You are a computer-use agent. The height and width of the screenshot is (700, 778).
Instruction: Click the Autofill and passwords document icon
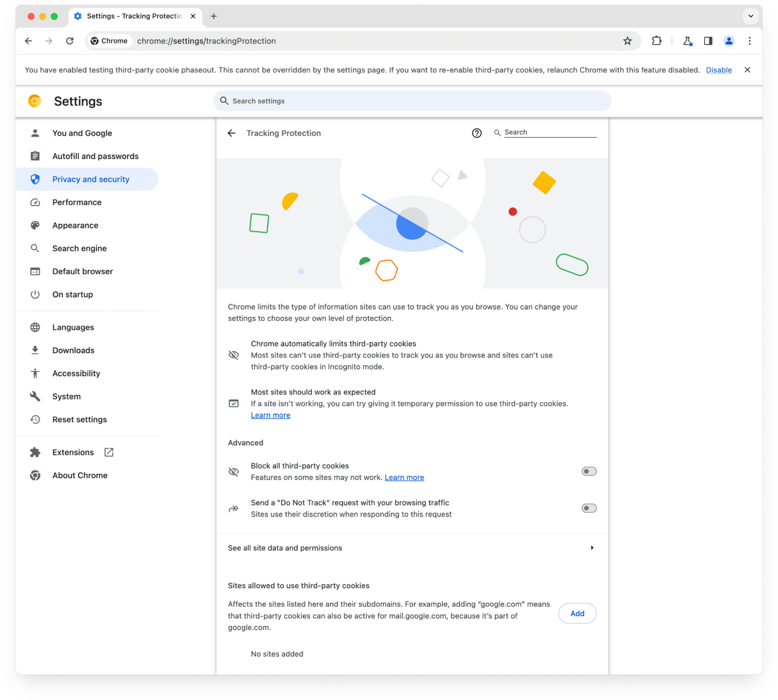coord(36,156)
